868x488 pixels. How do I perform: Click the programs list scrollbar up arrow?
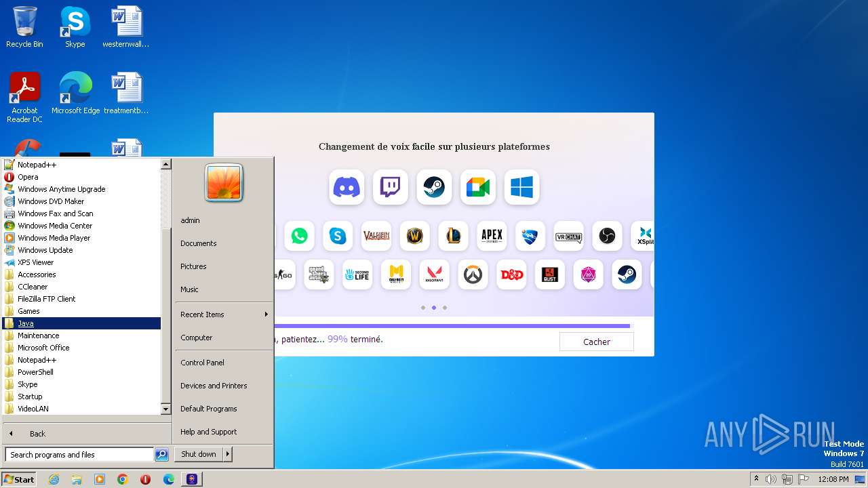(x=165, y=164)
